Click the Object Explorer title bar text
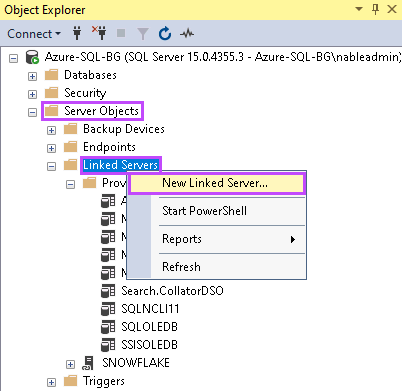 coord(45,10)
